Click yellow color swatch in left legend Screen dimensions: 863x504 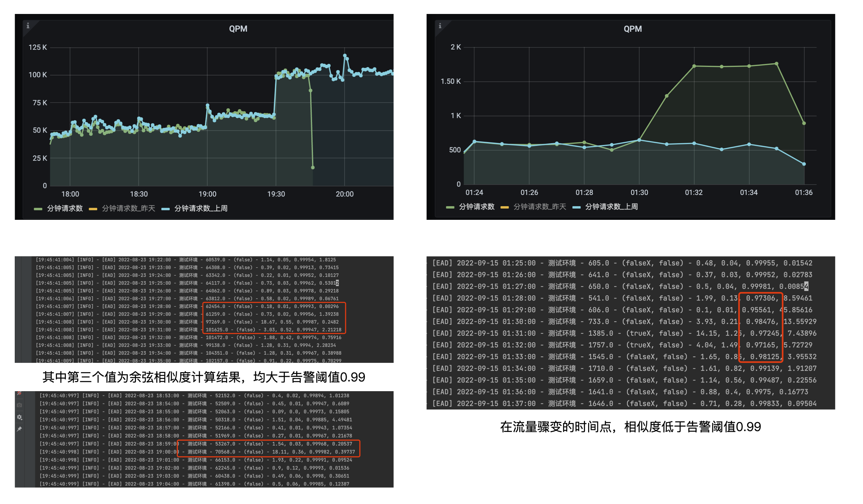[x=93, y=209]
